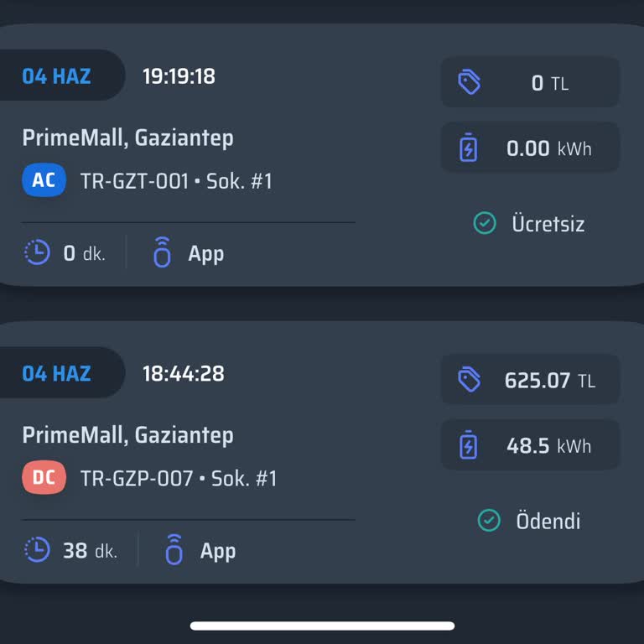Tap the battery icon beside 48.5 kWh
The width and height of the screenshot is (644, 644).
tap(469, 445)
